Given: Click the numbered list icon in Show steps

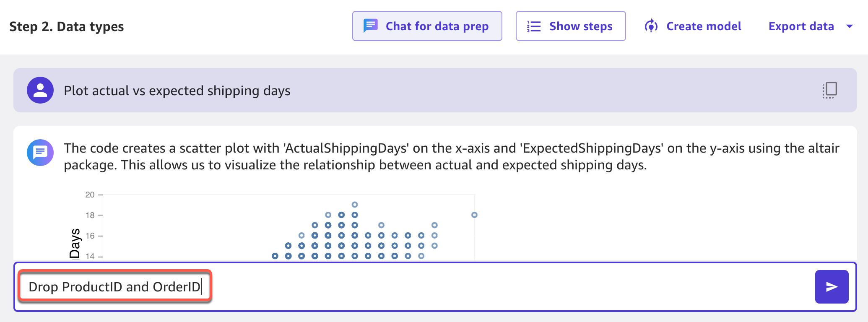Looking at the screenshot, I should click(x=534, y=26).
